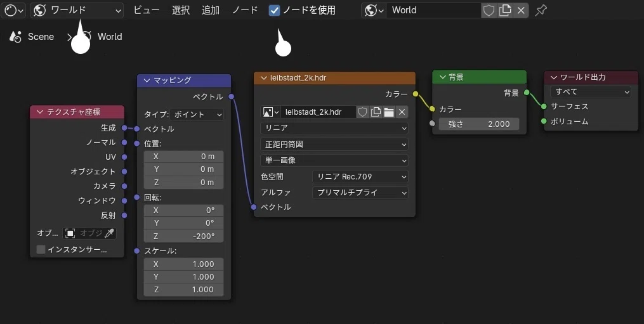Viewport: 644px width, 324px height.
Task: Toggle fake user shield for the image
Action: (x=362, y=112)
